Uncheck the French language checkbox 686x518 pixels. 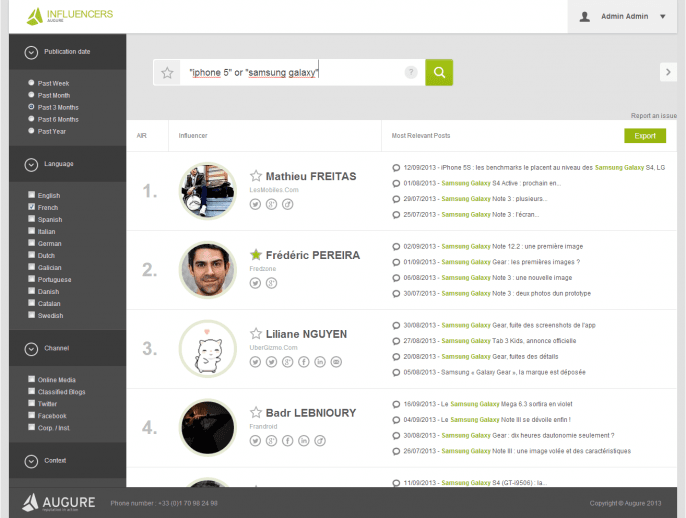(x=32, y=206)
